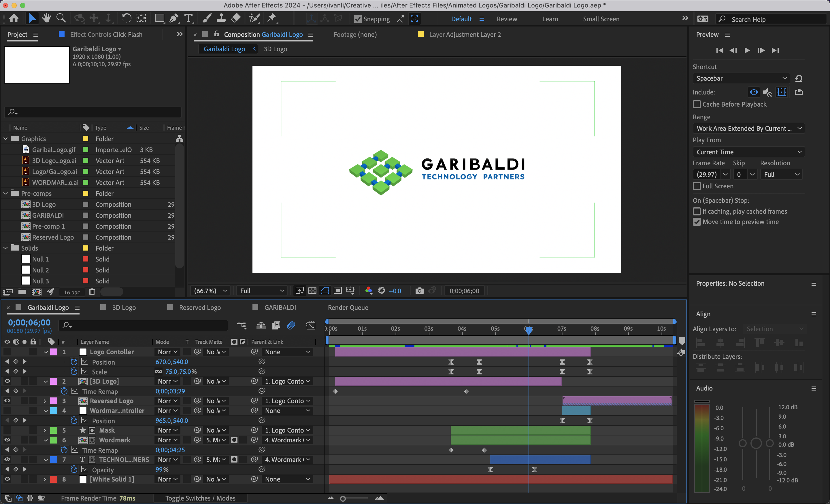Hide the 3D Logo layer
Screen dimensions: 830x504
7,381
